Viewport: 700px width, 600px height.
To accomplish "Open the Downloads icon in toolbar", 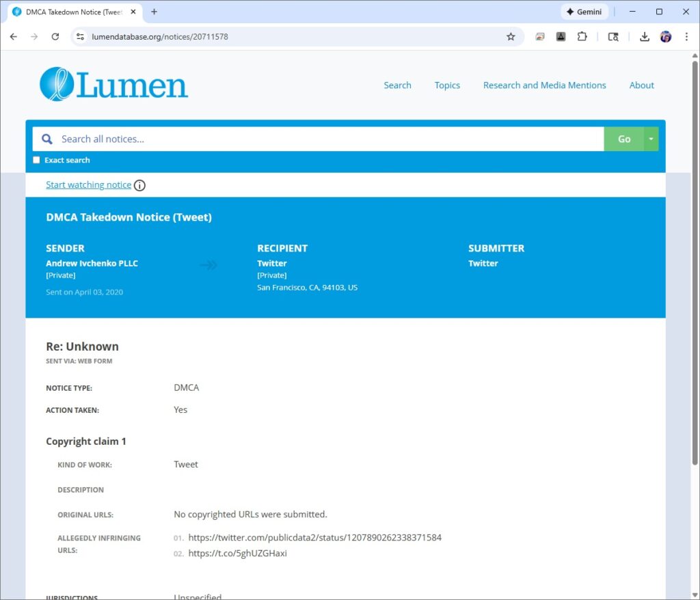I will [x=644, y=37].
